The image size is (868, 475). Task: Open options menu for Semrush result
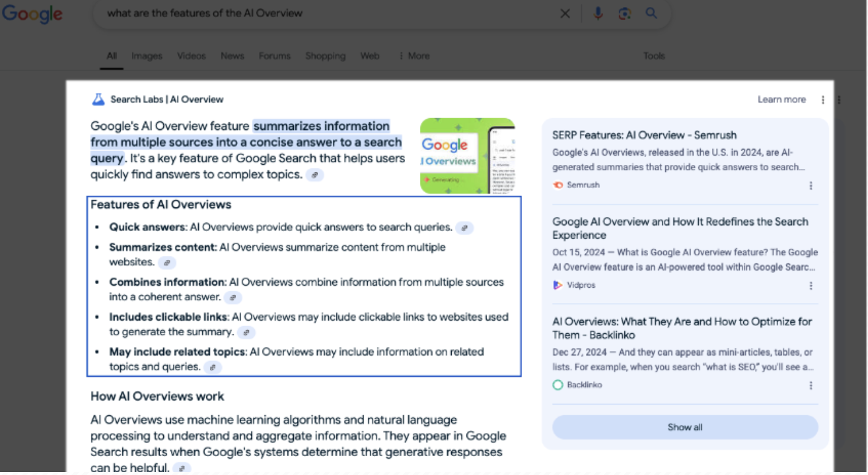(811, 186)
